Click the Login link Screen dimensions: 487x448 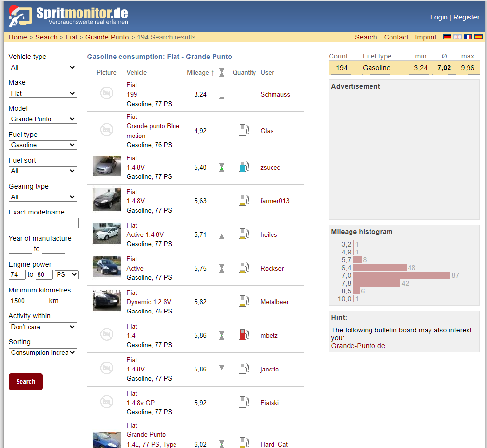439,17
